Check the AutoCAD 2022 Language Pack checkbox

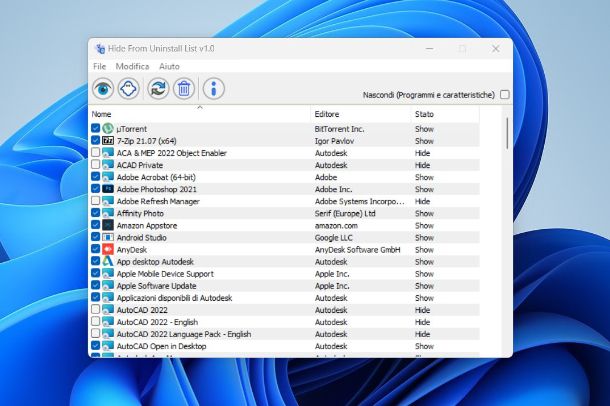(x=95, y=334)
